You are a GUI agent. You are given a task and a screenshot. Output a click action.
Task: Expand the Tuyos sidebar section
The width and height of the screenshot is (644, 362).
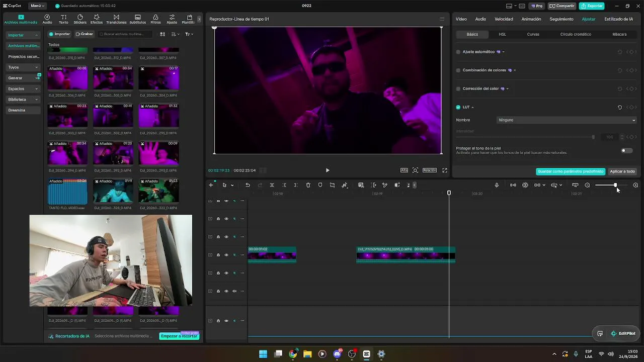point(23,67)
